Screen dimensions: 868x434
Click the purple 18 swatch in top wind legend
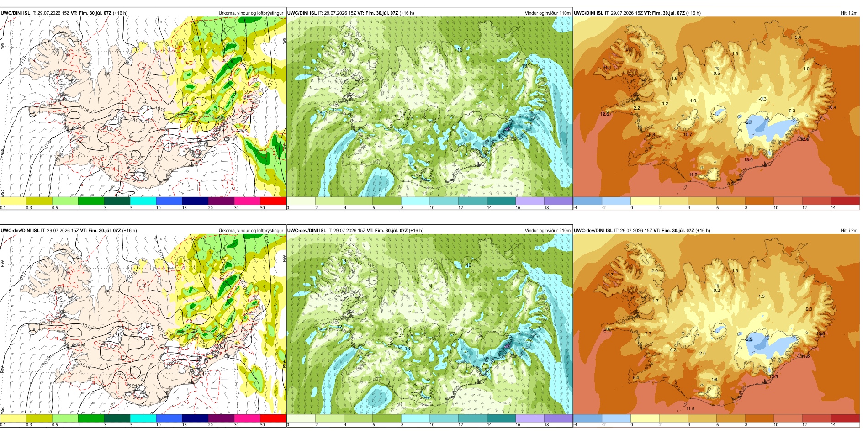[558, 201]
